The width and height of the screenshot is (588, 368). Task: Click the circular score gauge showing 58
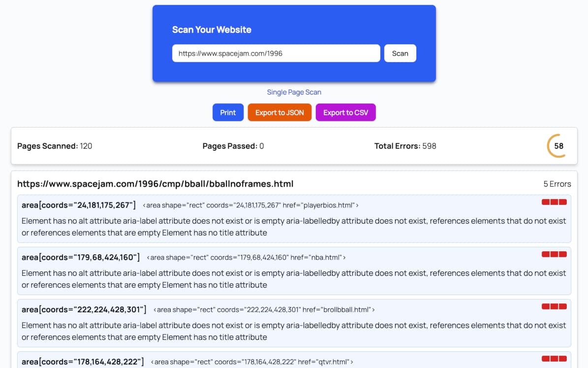click(x=558, y=146)
